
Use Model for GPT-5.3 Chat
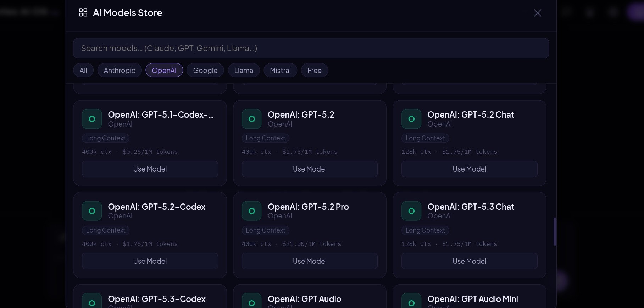click(470, 261)
